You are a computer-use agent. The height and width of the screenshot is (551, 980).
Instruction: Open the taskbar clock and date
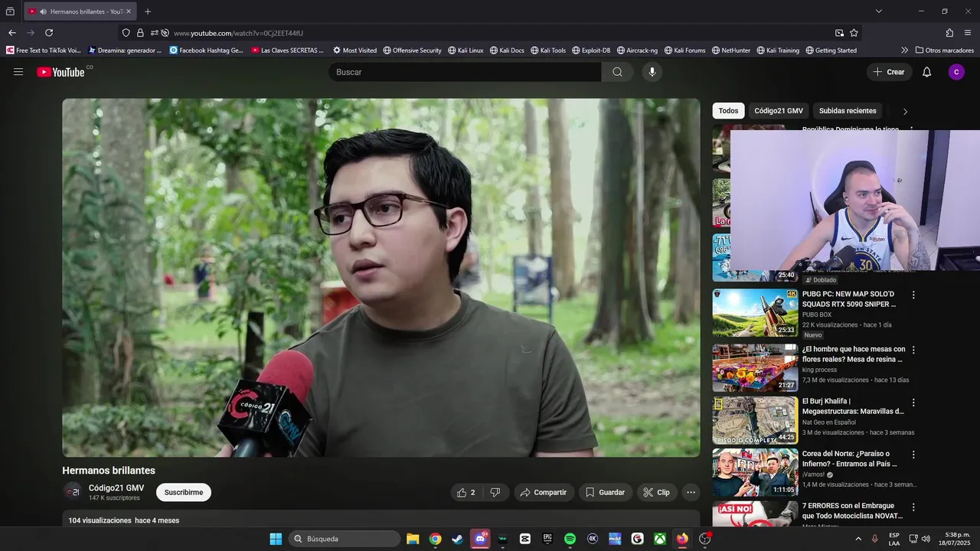coord(955,539)
